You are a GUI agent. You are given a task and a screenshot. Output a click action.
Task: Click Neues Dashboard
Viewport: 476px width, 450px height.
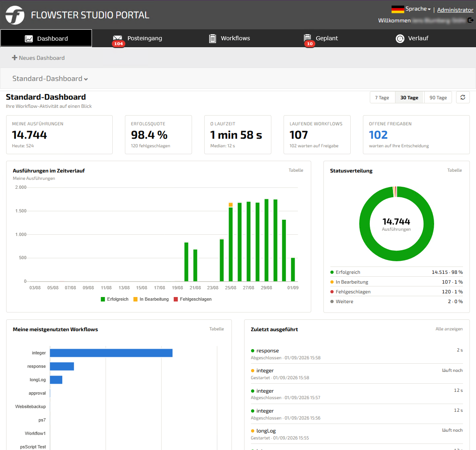(x=38, y=58)
